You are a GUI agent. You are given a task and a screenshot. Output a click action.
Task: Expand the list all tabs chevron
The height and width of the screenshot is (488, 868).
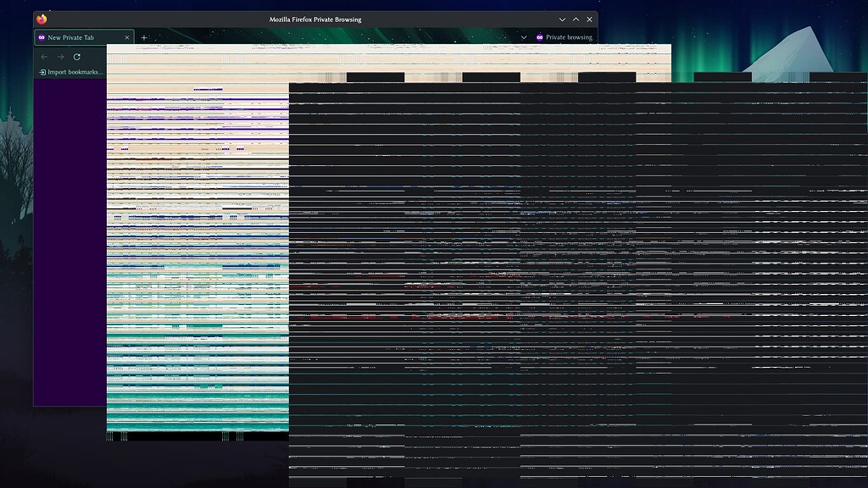coord(524,37)
